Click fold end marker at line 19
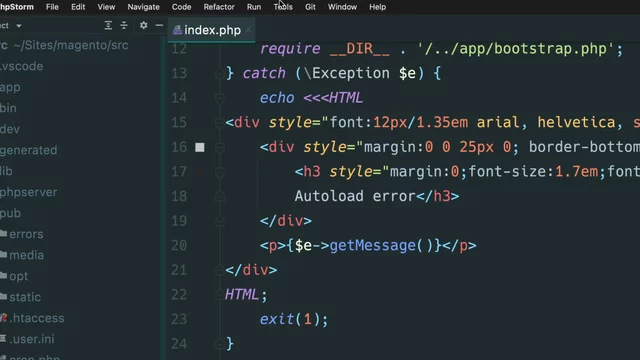This screenshot has height=360, width=640. [220, 221]
